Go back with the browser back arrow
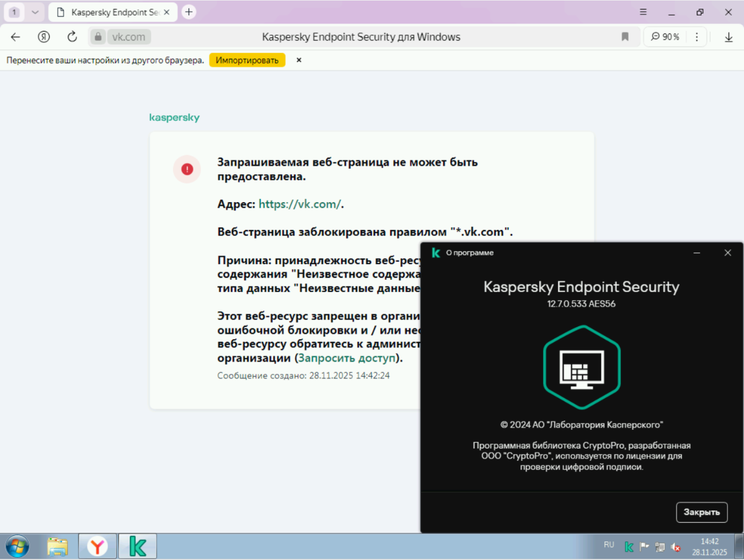 [15, 37]
